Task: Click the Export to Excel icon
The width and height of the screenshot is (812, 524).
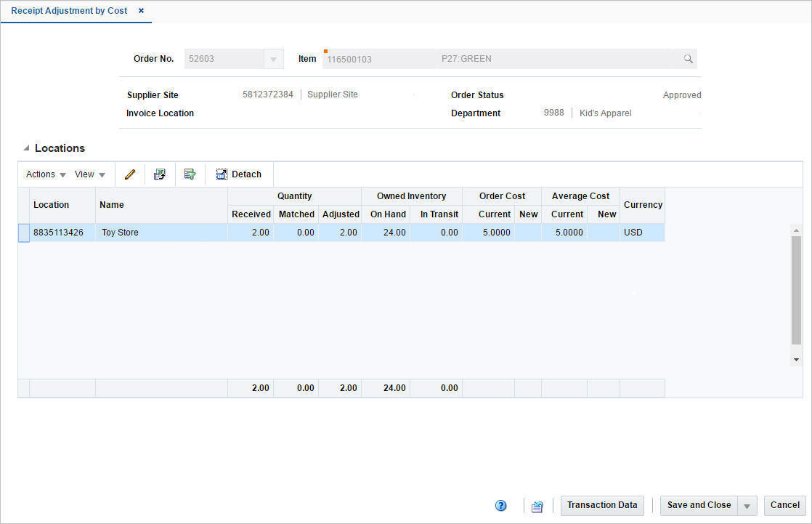Action: point(159,174)
